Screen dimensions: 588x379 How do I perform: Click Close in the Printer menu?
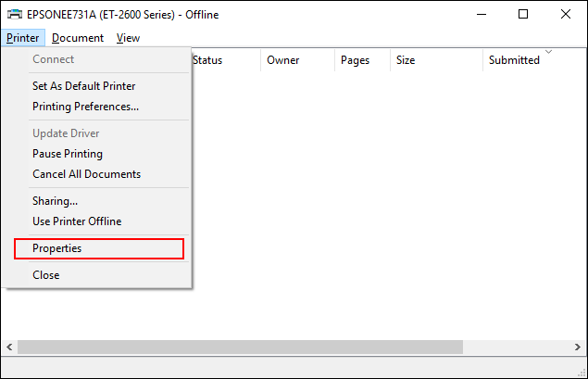click(x=46, y=275)
